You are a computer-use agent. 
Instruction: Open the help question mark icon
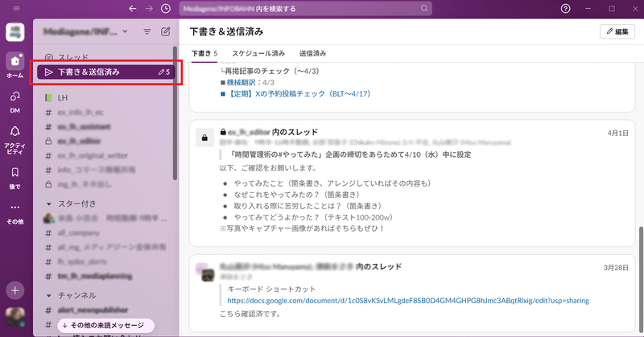tap(566, 8)
